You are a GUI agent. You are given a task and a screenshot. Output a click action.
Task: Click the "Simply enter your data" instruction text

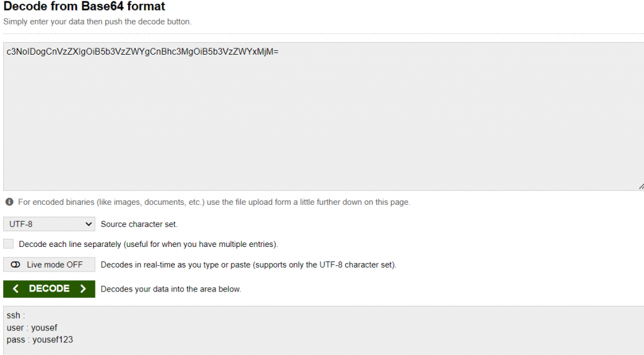(97, 22)
